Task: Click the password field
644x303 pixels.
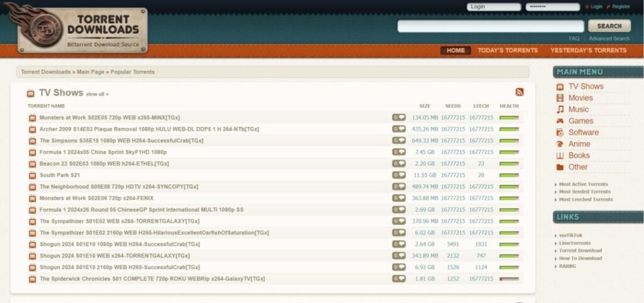Action: coord(553,7)
